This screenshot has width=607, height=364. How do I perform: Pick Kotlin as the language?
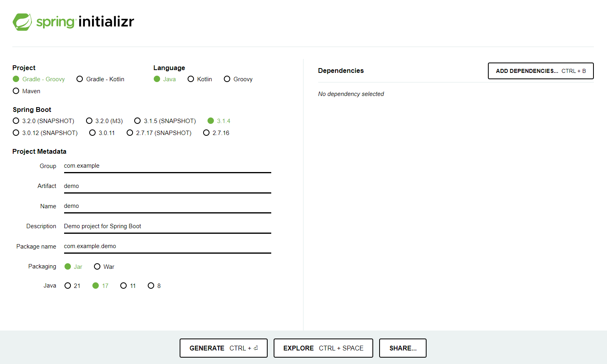pos(200,79)
